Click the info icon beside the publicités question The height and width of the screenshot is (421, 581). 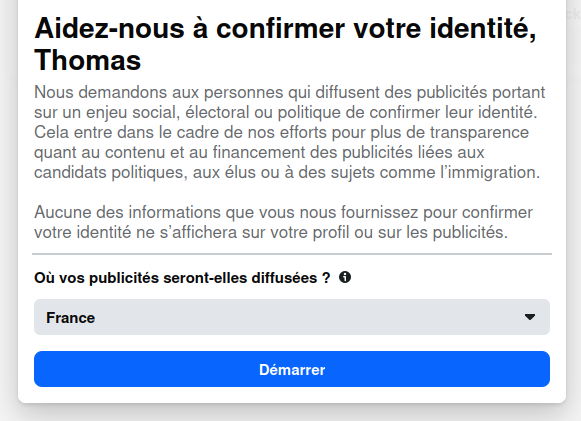pyautogui.click(x=345, y=277)
